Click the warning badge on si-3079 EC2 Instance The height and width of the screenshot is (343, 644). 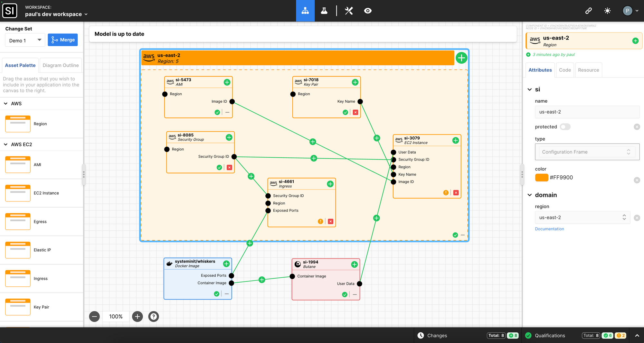click(x=446, y=192)
